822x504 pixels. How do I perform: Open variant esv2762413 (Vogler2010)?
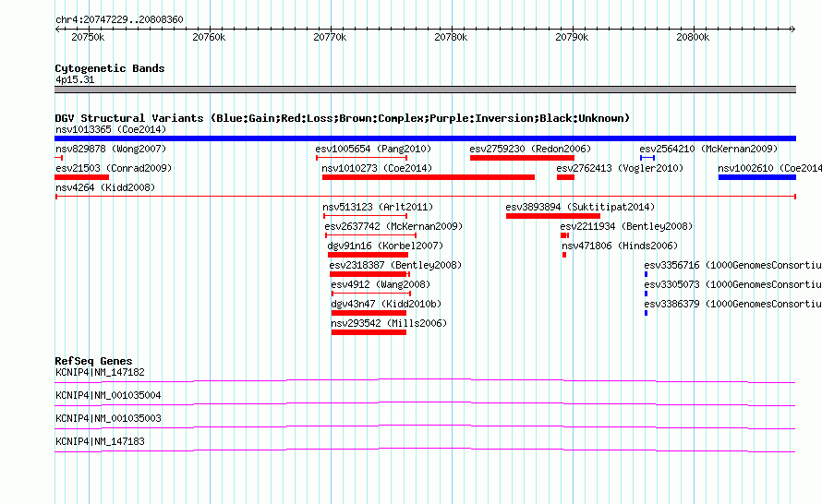click(620, 168)
